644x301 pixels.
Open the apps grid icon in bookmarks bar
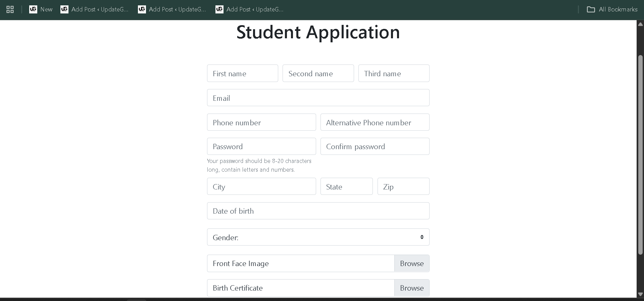[10, 9]
